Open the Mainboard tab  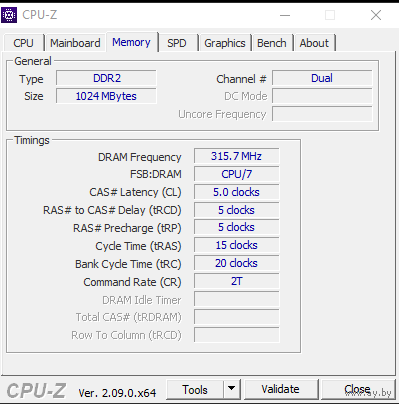[x=75, y=43]
